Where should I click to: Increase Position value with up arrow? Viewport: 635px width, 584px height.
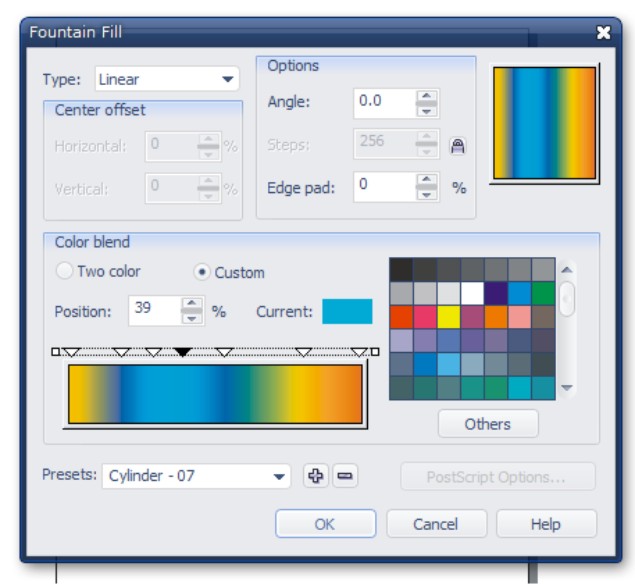tap(192, 303)
